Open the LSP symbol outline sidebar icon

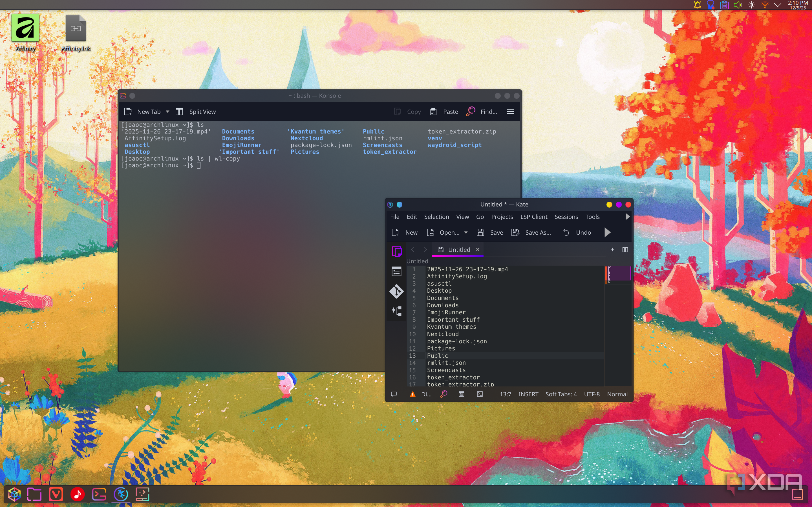point(397,311)
